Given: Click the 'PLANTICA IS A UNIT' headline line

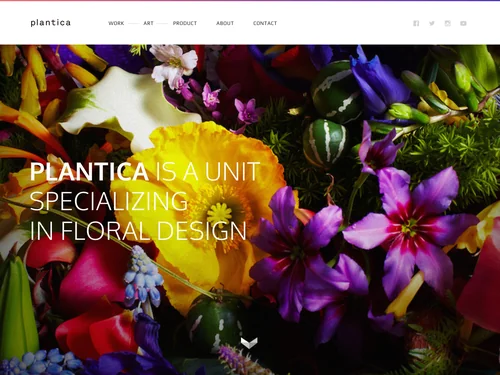Looking at the screenshot, I should 145,172.
